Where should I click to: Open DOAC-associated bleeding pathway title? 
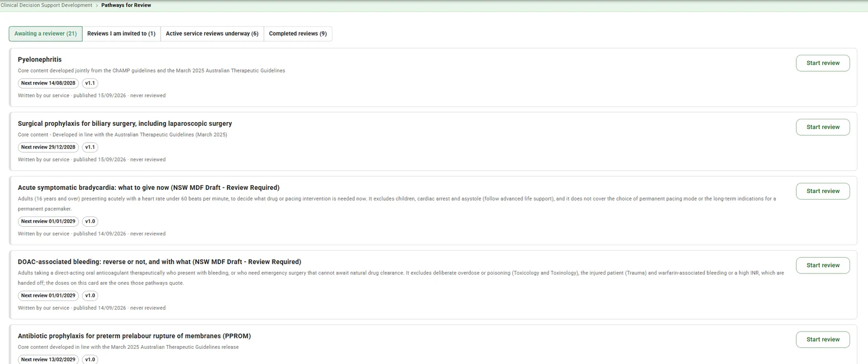click(159, 262)
